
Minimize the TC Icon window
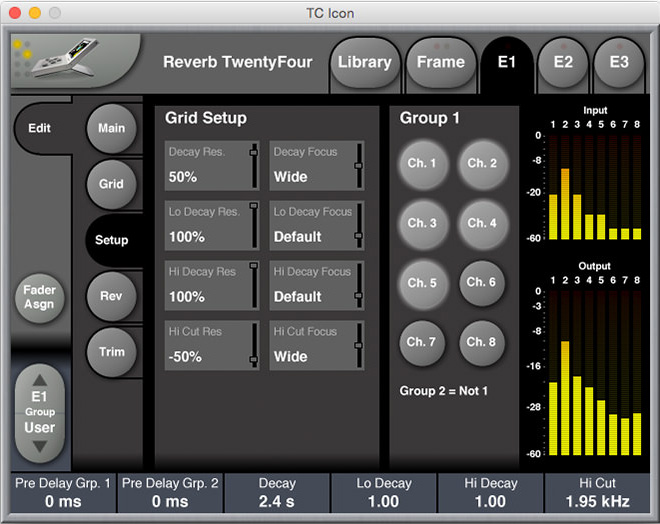pyautogui.click(x=35, y=13)
